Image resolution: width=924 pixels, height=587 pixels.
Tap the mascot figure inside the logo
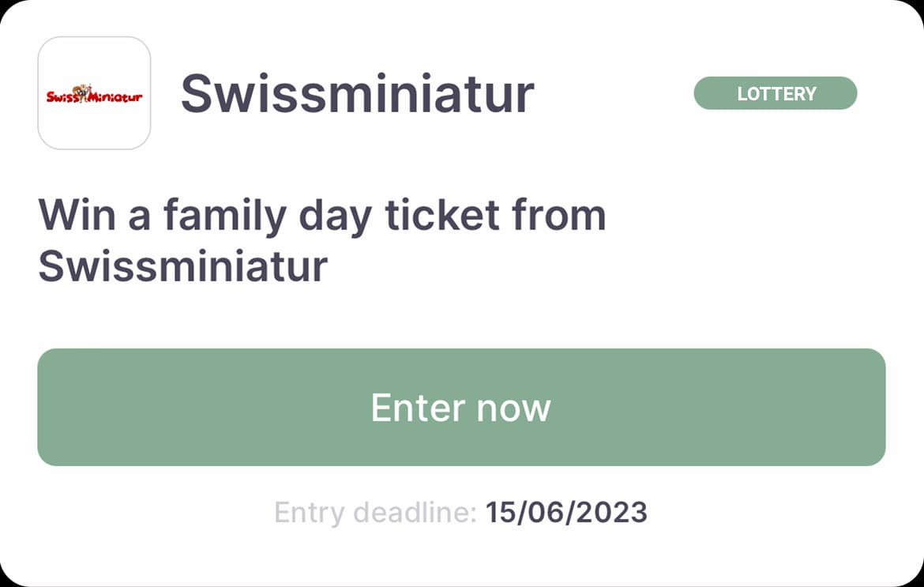(84, 93)
